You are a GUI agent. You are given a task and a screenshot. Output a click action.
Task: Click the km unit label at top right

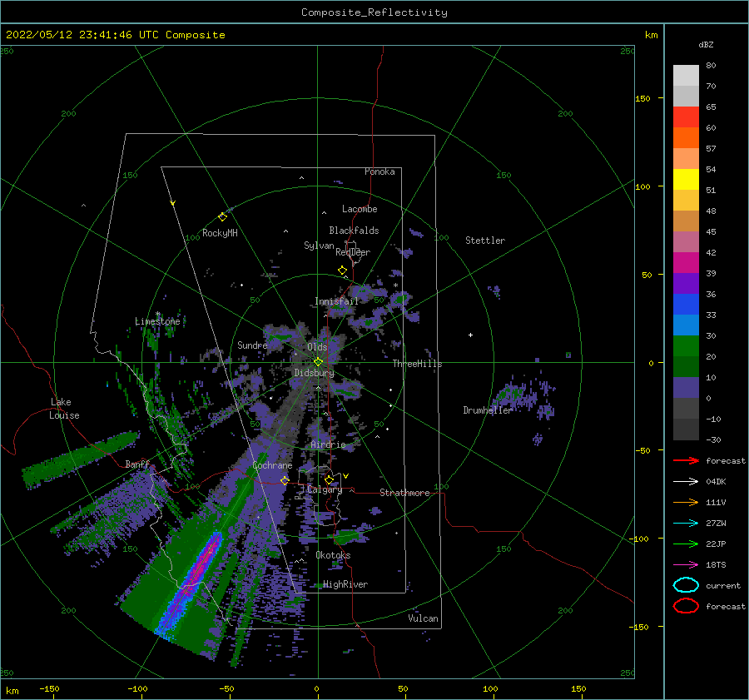pyautogui.click(x=651, y=35)
